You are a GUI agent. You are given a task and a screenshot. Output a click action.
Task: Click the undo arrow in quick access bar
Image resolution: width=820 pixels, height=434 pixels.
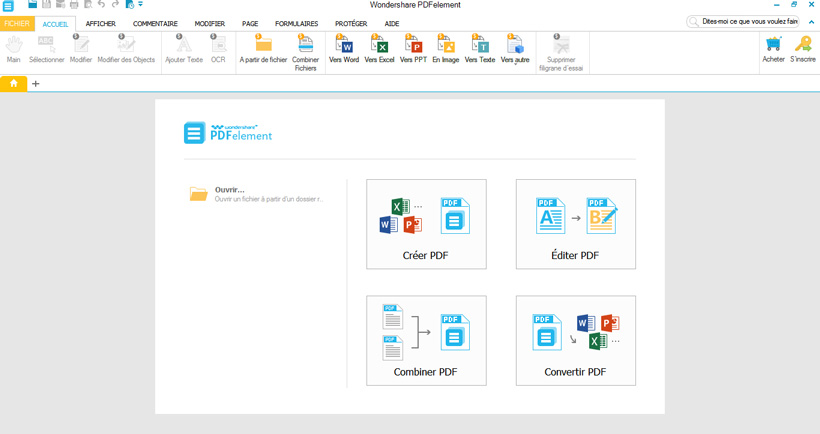click(x=101, y=5)
